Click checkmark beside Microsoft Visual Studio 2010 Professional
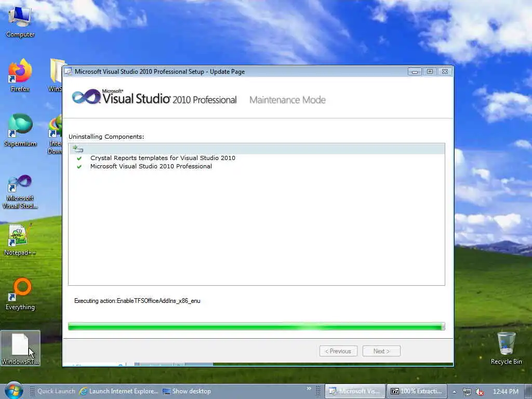This screenshot has width=532, height=399. (x=79, y=167)
